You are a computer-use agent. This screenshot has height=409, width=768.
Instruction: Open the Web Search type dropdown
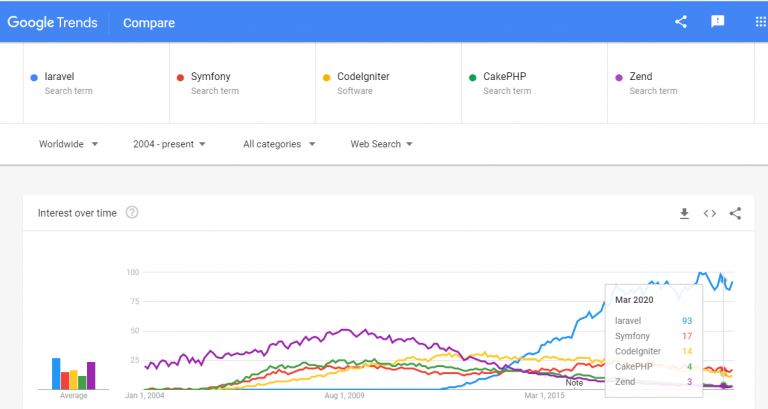point(381,144)
